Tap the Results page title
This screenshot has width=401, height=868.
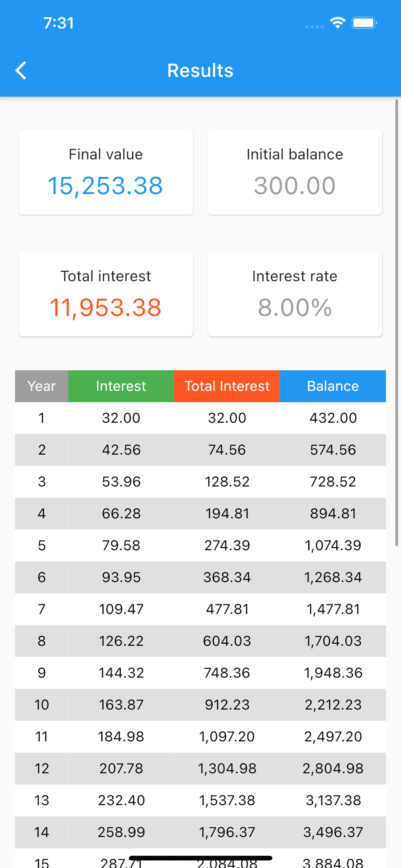200,70
